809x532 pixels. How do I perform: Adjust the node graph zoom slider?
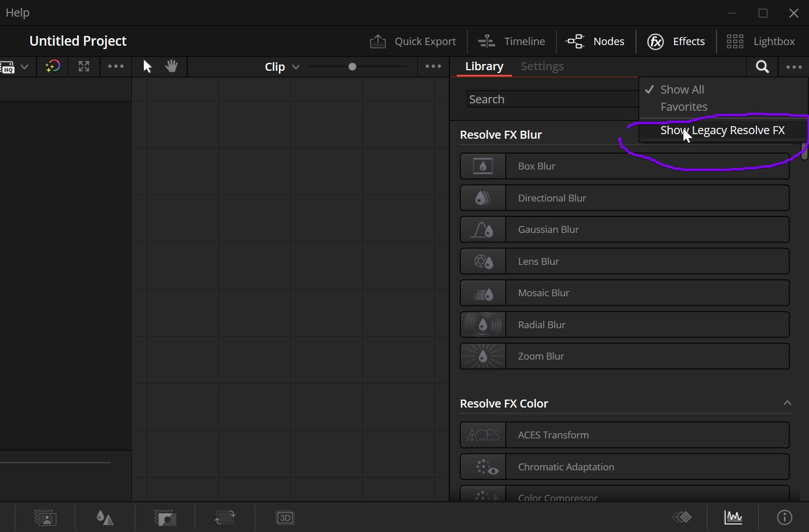[352, 67]
